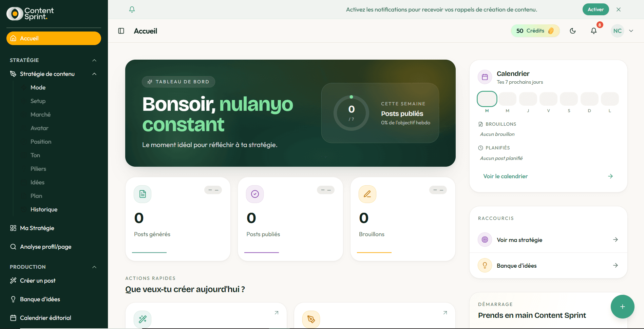Open the 50 Crédits pill

(535, 31)
